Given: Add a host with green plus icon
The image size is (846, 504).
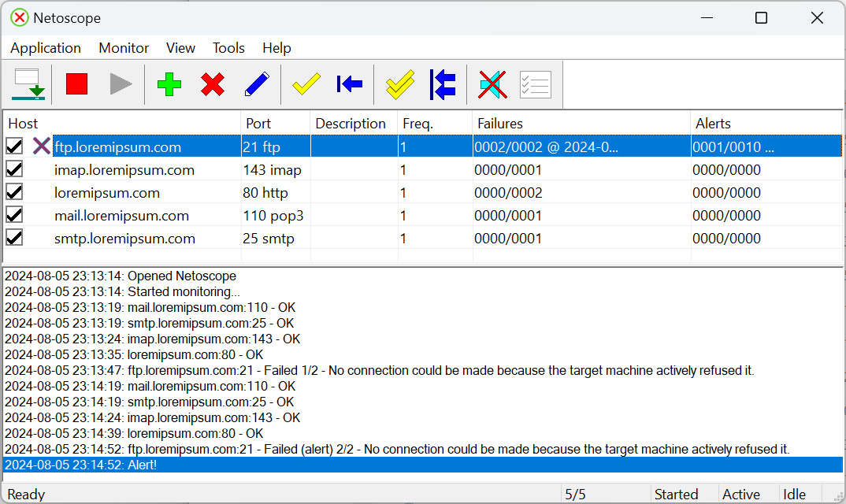Looking at the screenshot, I should [169, 85].
